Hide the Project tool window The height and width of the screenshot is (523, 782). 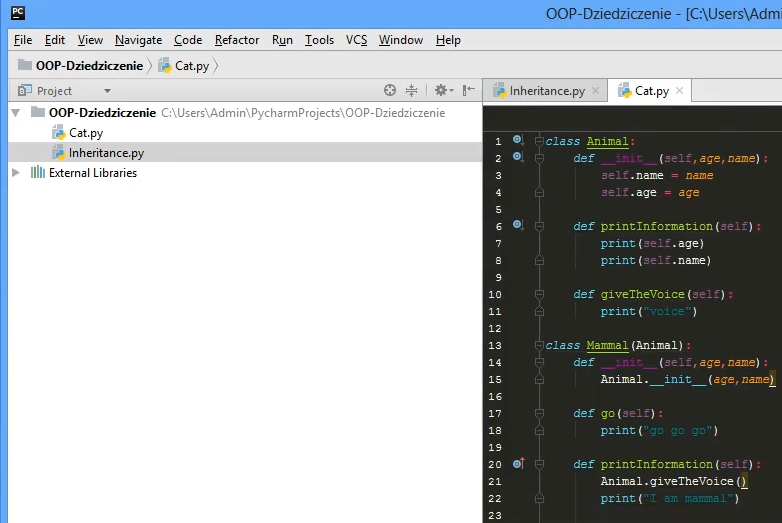[469, 90]
